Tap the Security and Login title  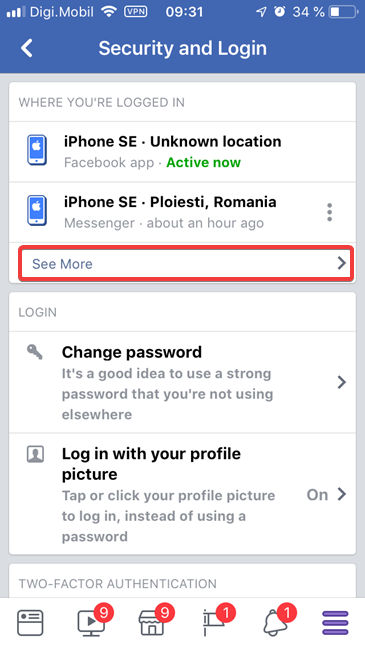[x=182, y=48]
